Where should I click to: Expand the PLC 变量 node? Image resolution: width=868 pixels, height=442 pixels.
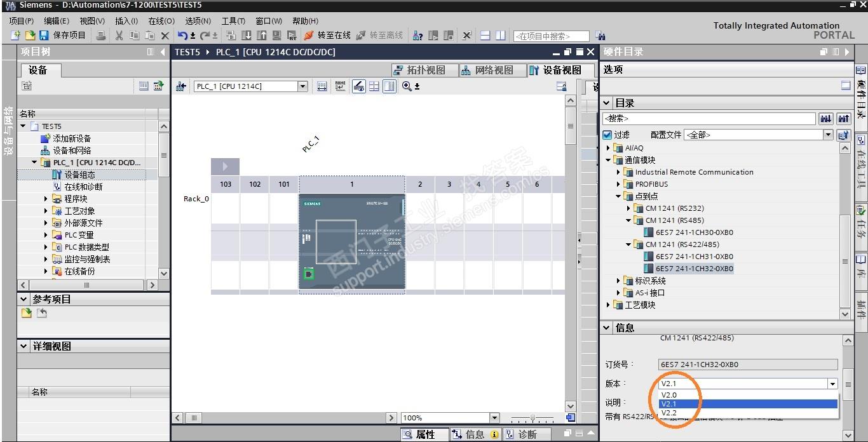[46, 235]
